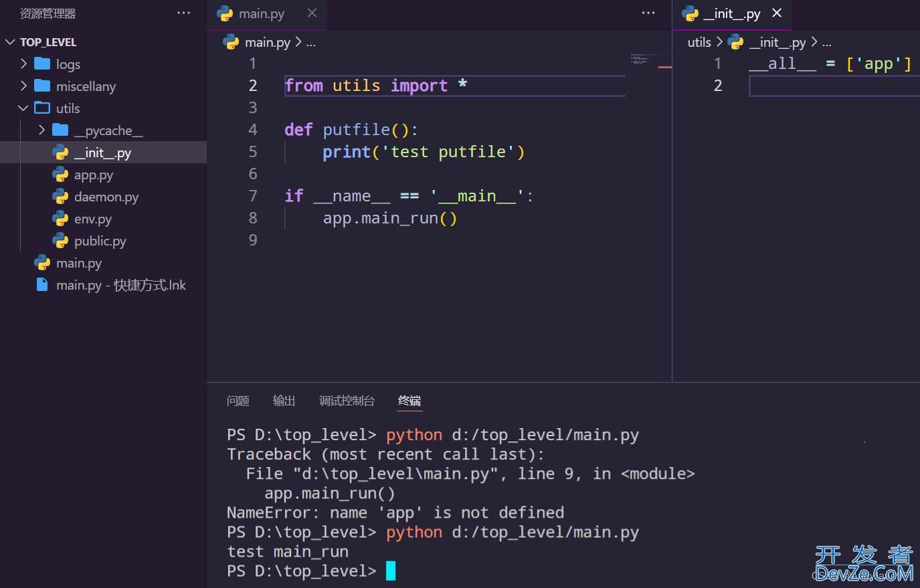Screen dimensions: 920x588
Task: Expand the miscellany folder chevron
Action: [24, 86]
